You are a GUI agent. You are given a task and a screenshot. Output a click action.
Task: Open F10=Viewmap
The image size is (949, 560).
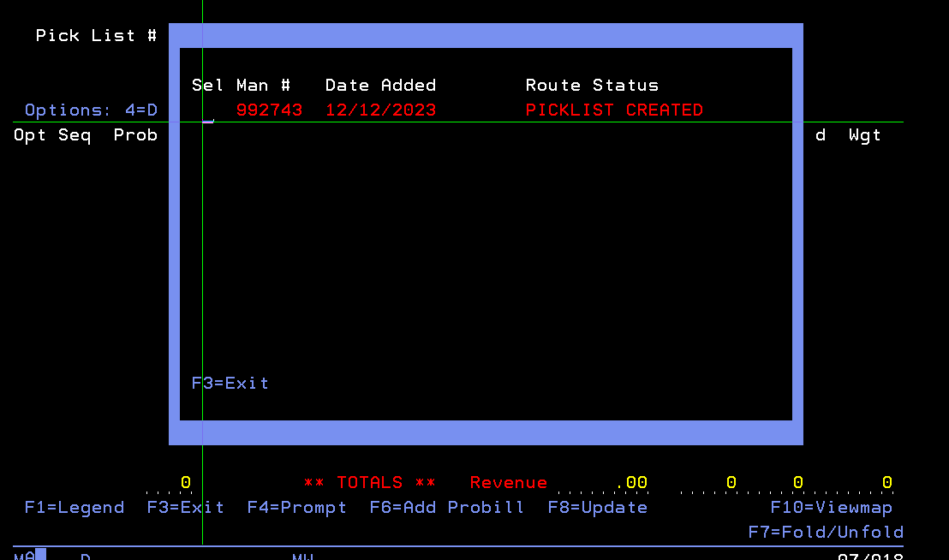[831, 508]
